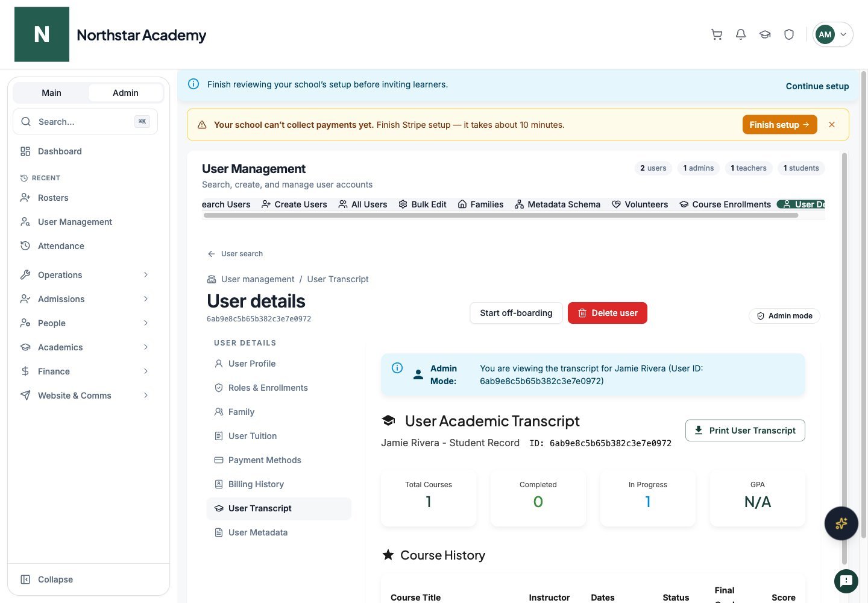Click the sidebar Search field
868x603 pixels.
(x=85, y=122)
